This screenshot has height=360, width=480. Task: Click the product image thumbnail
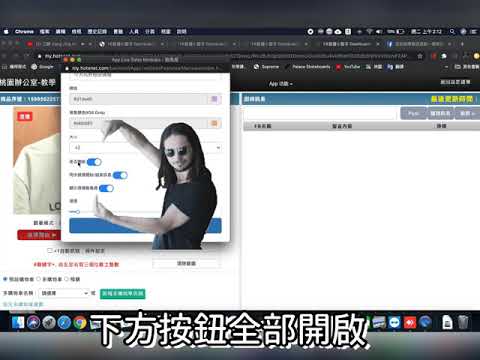37,161
